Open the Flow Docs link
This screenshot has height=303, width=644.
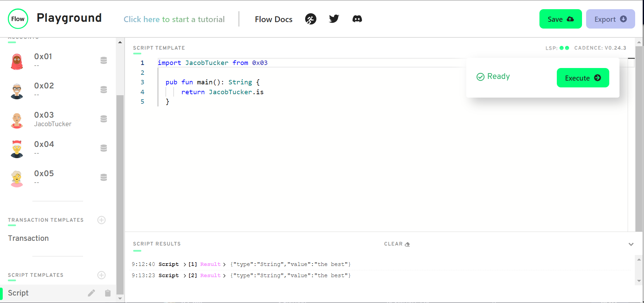(273, 19)
